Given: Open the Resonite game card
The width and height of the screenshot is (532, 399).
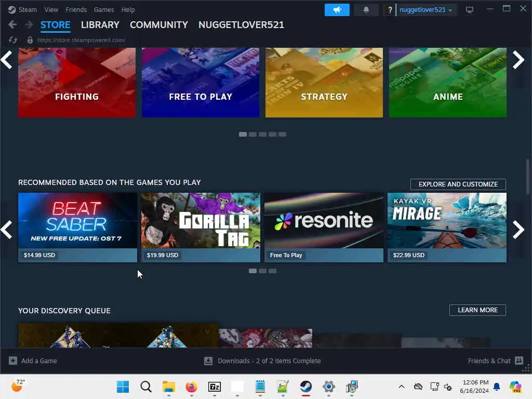Looking at the screenshot, I should click(324, 228).
